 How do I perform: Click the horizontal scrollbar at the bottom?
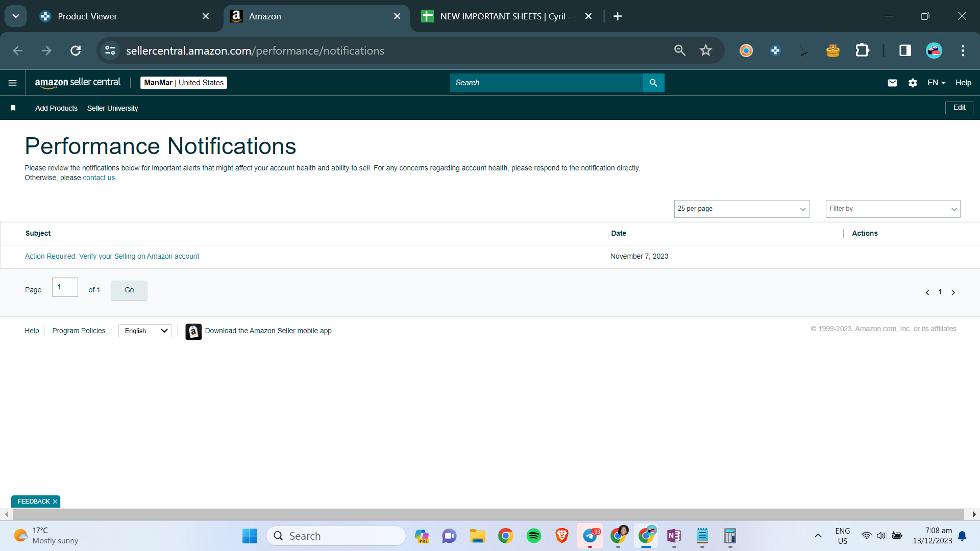[488, 514]
